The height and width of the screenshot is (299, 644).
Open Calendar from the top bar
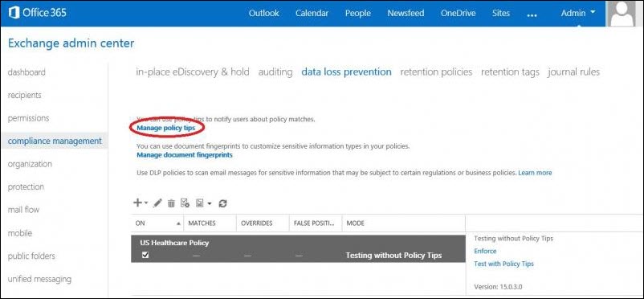[x=312, y=13]
